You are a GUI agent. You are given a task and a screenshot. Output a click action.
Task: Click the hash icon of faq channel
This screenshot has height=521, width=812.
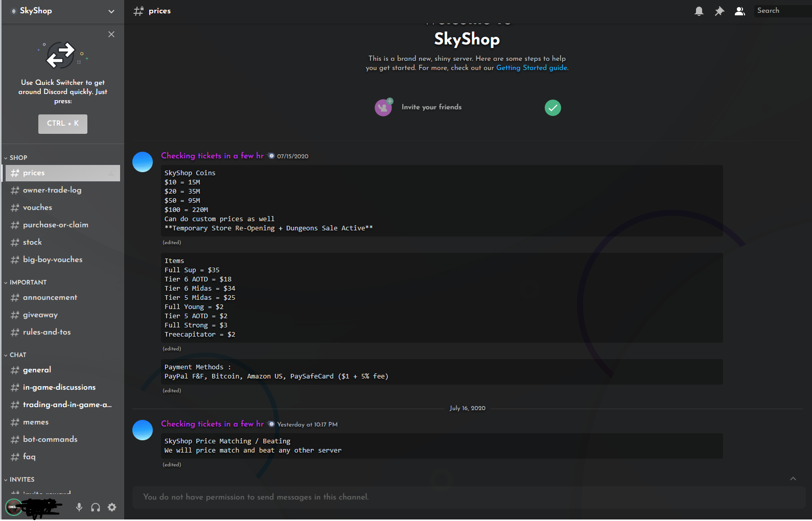[x=15, y=457]
